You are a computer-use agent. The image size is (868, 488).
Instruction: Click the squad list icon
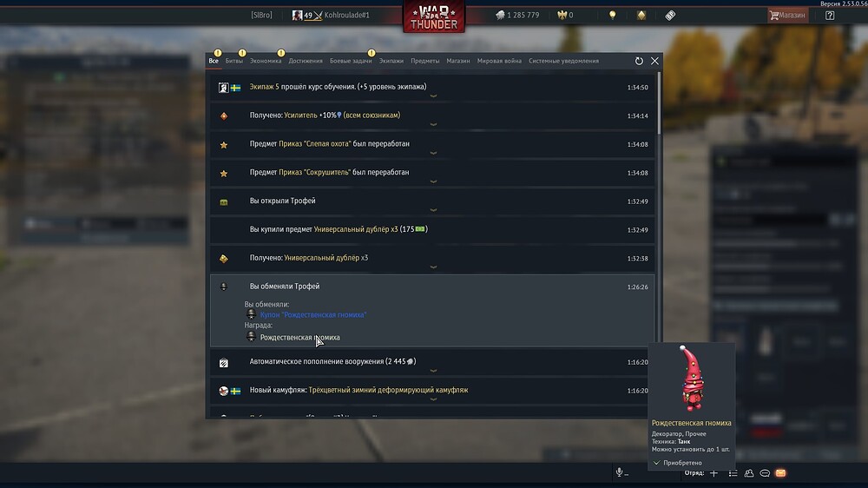click(733, 473)
